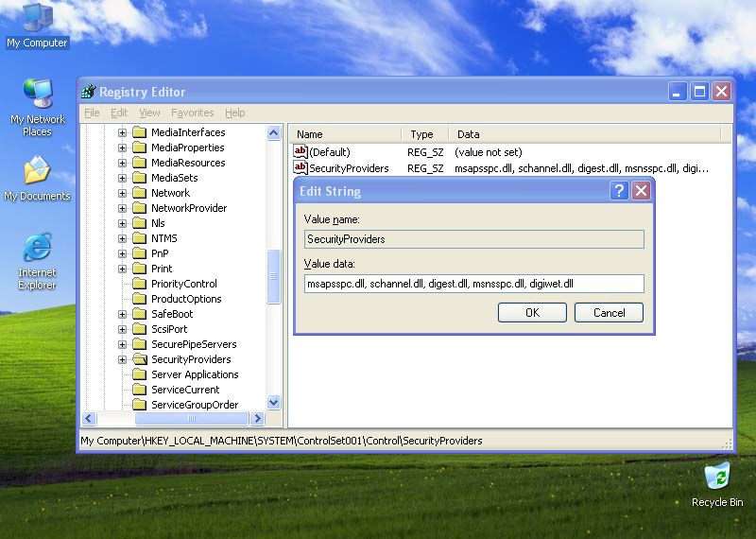Image resolution: width=756 pixels, height=539 pixels.
Task: Click the MediaResources folder icon
Action: 140,163
